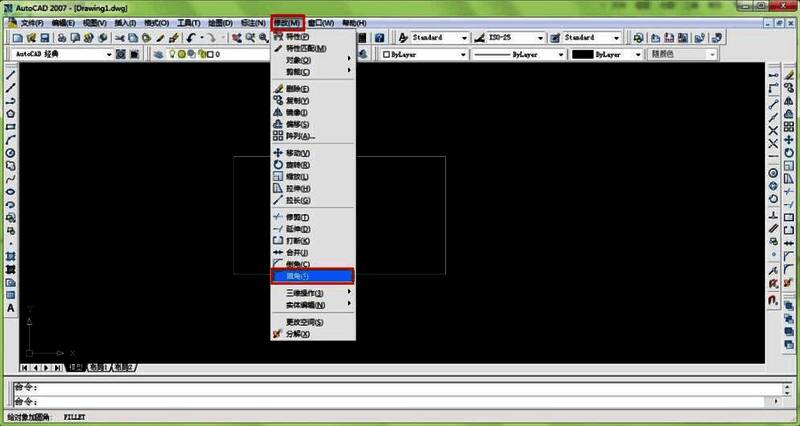
Task: Open the 窗口(W) menu in menu bar
Action: (321, 21)
